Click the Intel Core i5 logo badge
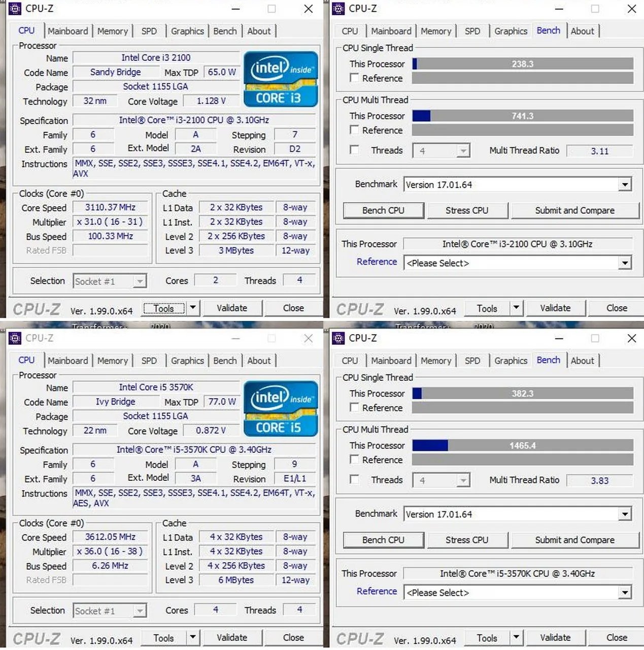The image size is (644, 650). [x=281, y=408]
